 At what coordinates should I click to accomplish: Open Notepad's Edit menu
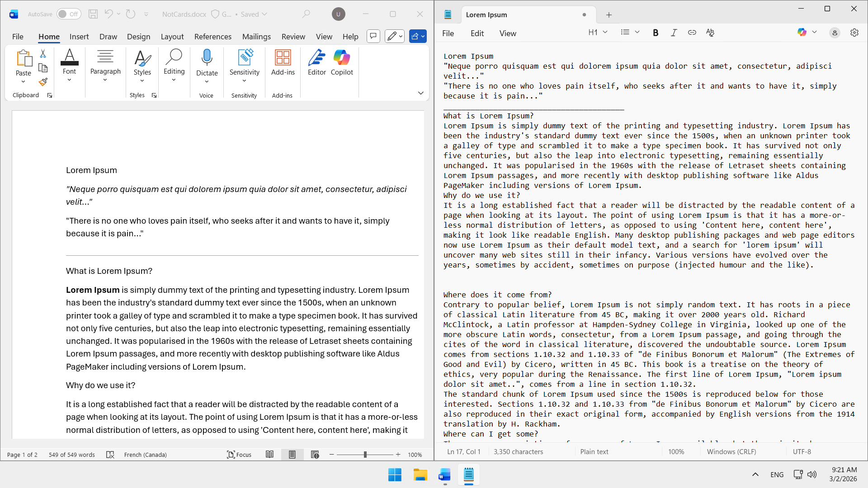pyautogui.click(x=477, y=33)
